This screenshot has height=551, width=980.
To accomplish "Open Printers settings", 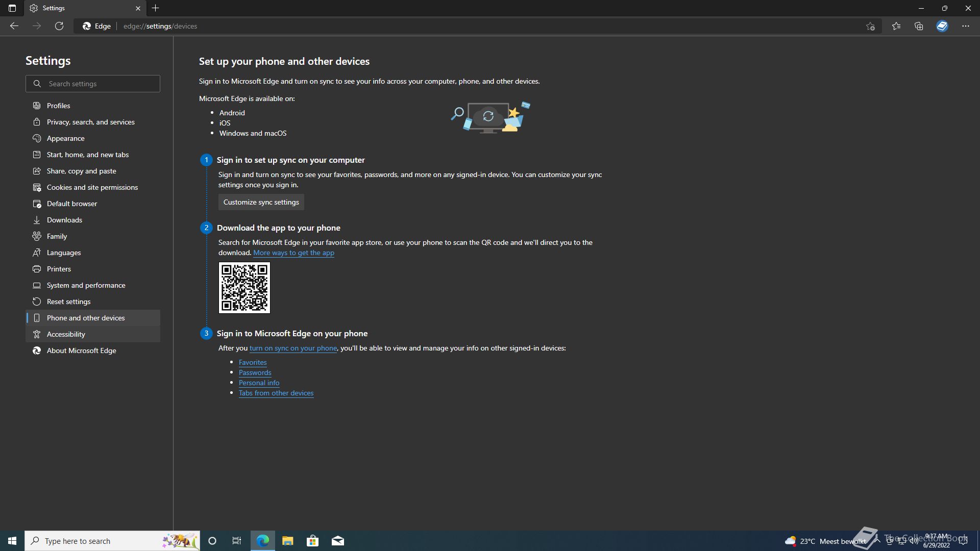I will click(93, 269).
